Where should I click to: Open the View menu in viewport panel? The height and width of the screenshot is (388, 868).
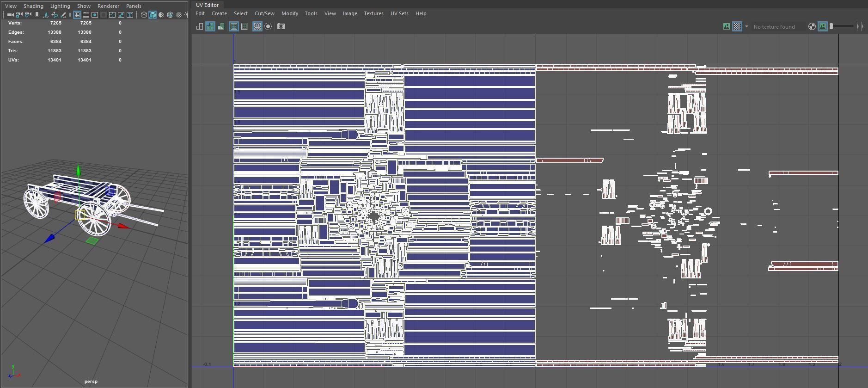click(11, 6)
